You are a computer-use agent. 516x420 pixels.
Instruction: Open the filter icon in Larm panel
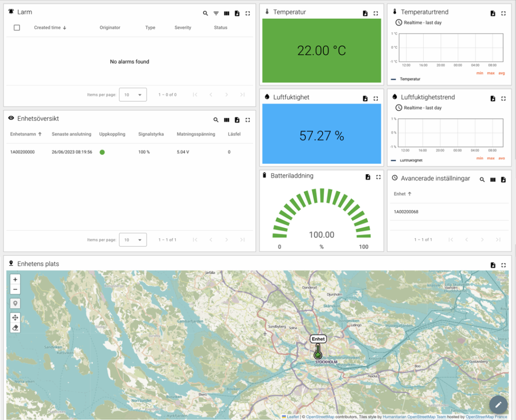pos(216,14)
